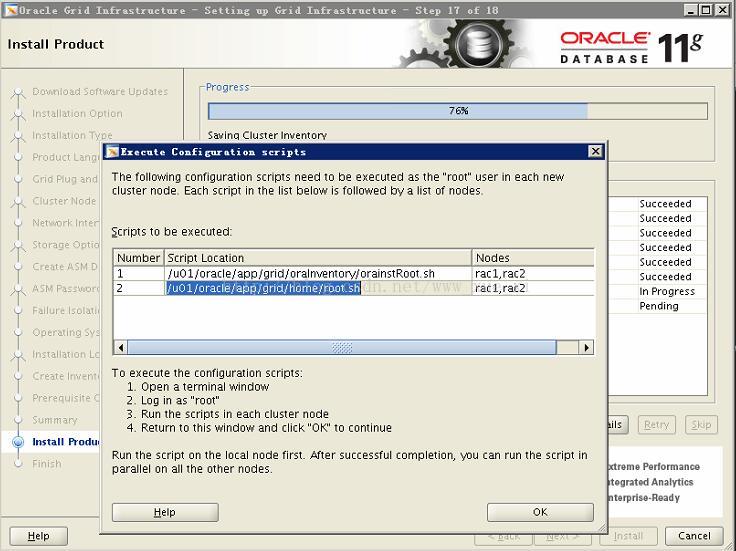
Task: Click the Retry button in installer
Action: 656,425
